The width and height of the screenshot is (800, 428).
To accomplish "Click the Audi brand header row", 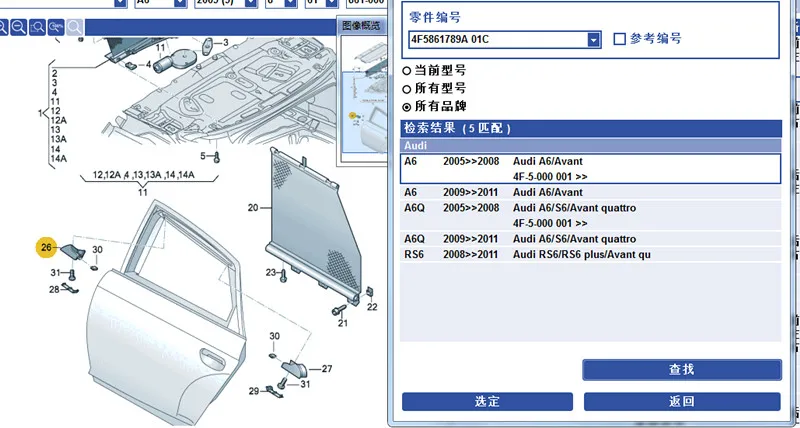I will pos(591,145).
